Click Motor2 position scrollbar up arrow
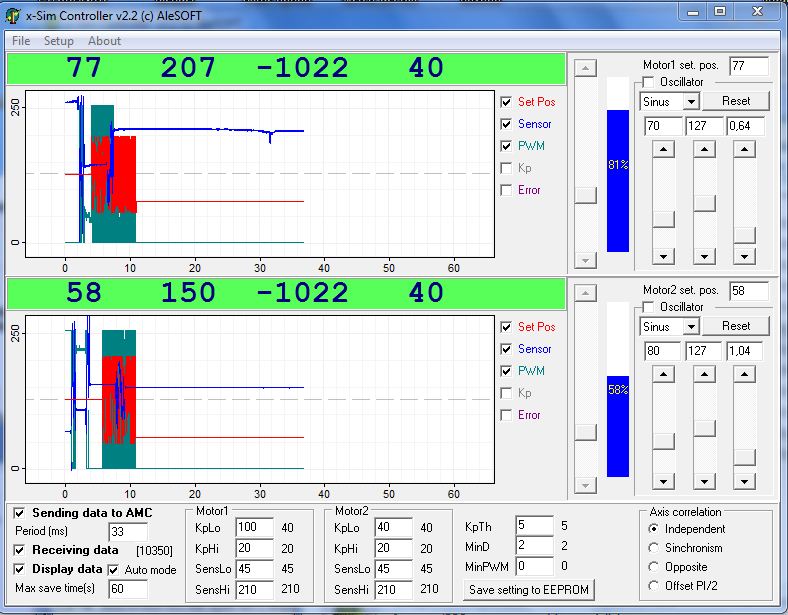This screenshot has height=615, width=788. (x=585, y=293)
